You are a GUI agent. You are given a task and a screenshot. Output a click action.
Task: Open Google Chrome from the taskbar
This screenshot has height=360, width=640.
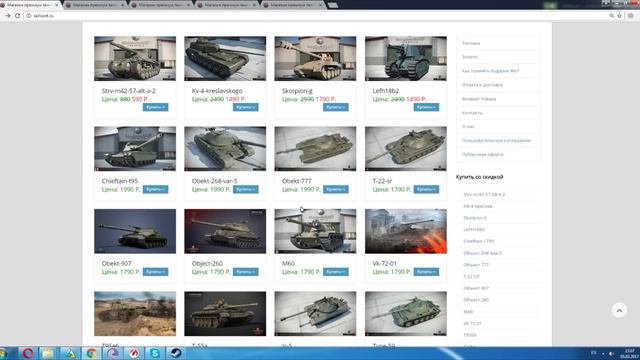tap(91, 353)
